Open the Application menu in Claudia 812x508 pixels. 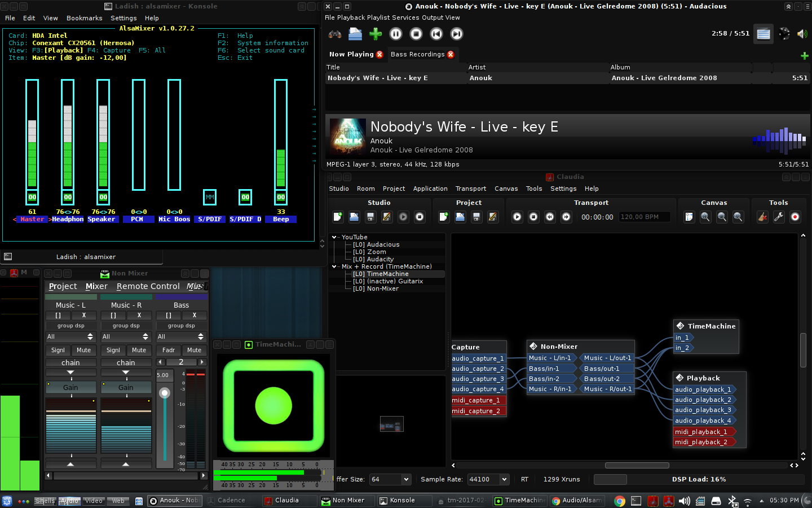(430, 189)
